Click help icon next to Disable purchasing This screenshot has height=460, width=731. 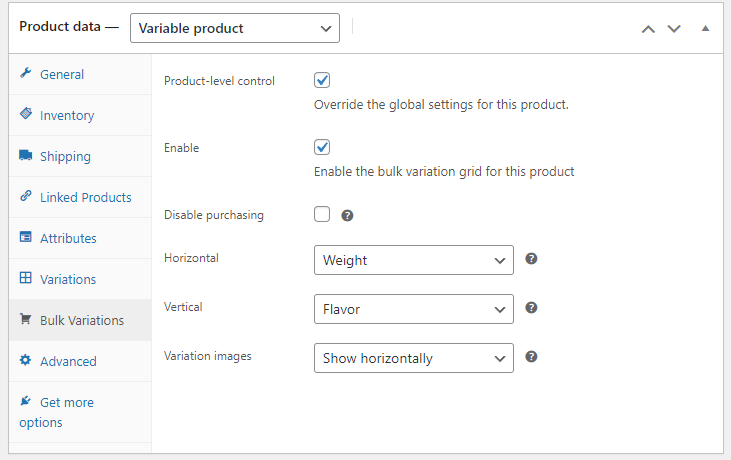coord(347,215)
